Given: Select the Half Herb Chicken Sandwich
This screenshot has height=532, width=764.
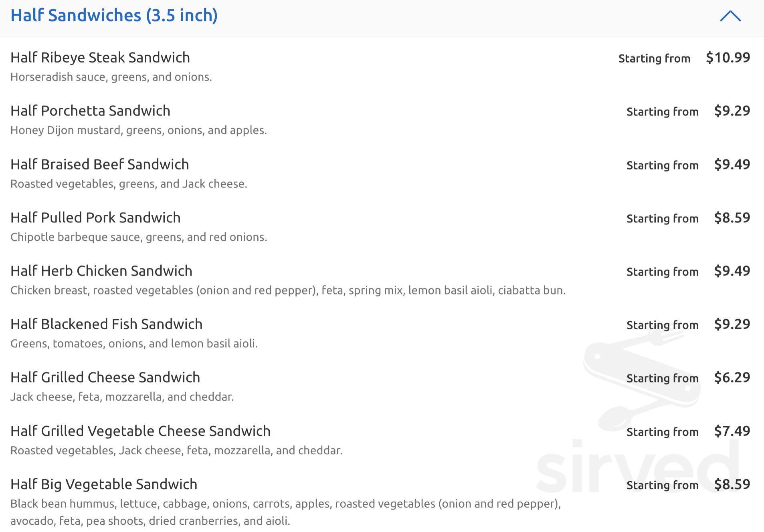Looking at the screenshot, I should 101,271.
